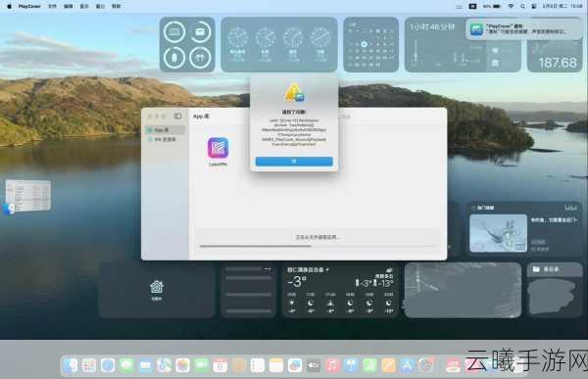Open Pages in the Dock

coord(389,365)
